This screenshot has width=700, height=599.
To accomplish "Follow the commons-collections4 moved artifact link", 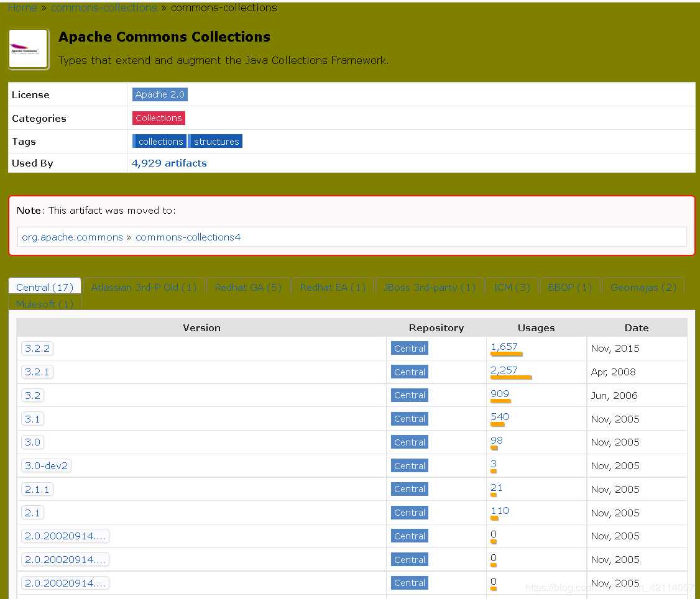I will (188, 237).
